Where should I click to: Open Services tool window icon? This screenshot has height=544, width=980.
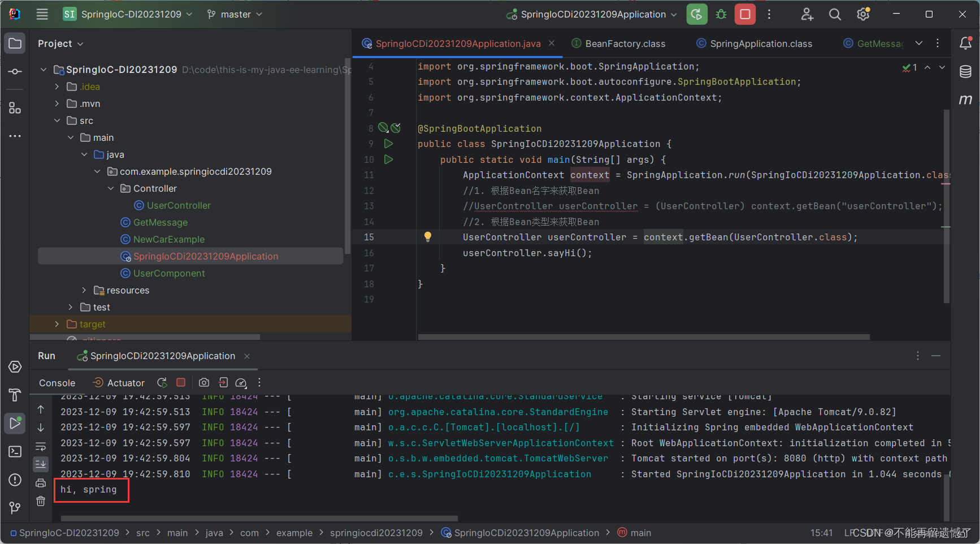pyautogui.click(x=15, y=367)
